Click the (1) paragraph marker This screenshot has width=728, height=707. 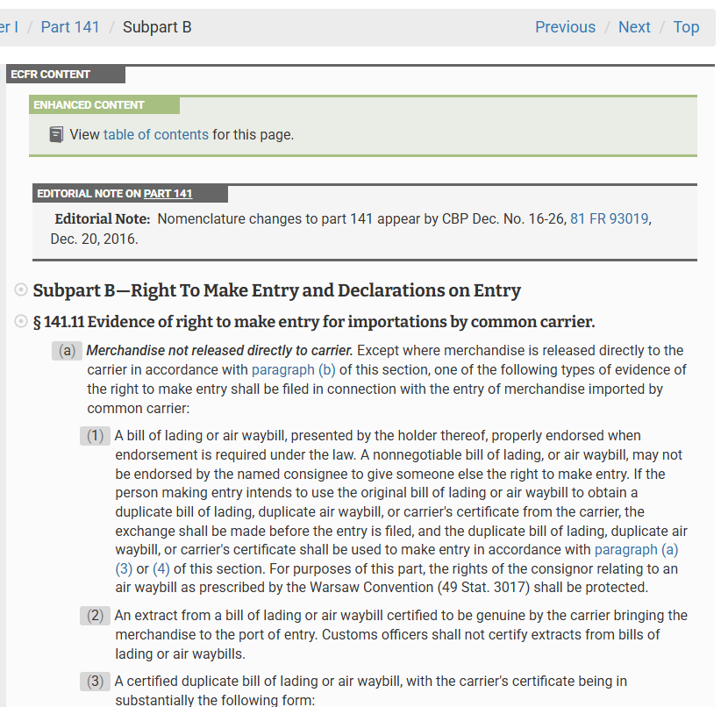click(x=96, y=436)
